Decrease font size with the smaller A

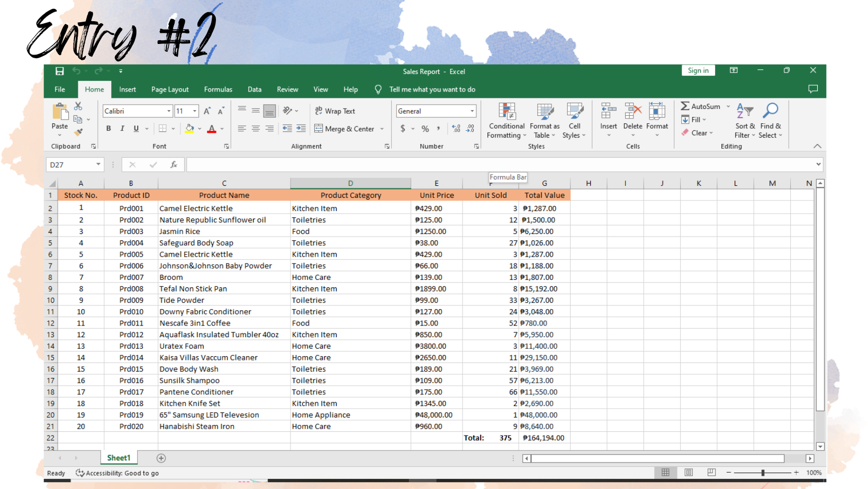pyautogui.click(x=221, y=111)
